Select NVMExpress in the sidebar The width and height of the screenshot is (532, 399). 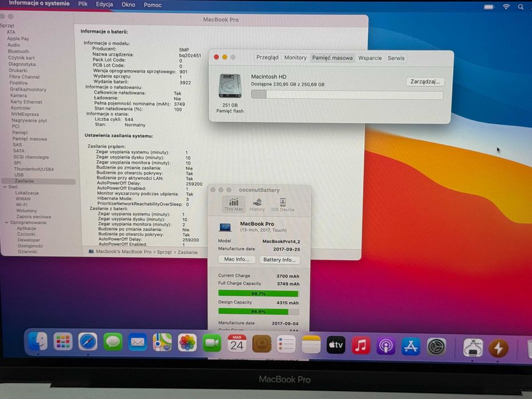click(x=25, y=115)
